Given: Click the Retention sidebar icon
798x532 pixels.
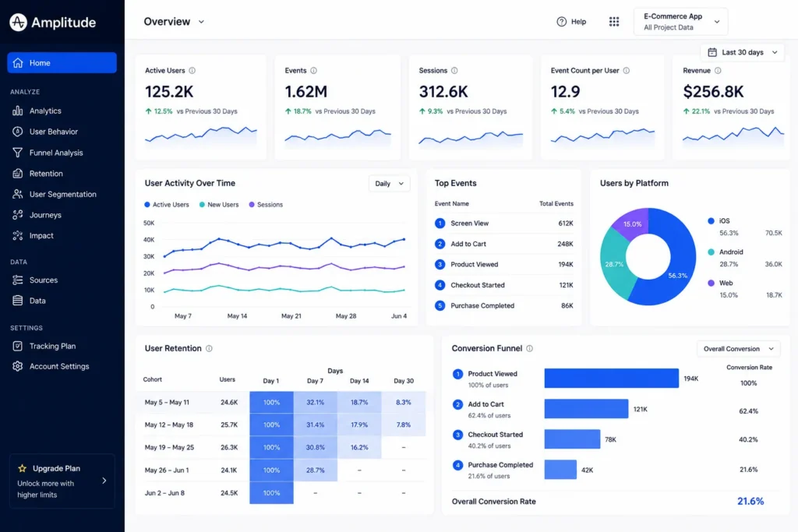Looking at the screenshot, I should pos(18,173).
